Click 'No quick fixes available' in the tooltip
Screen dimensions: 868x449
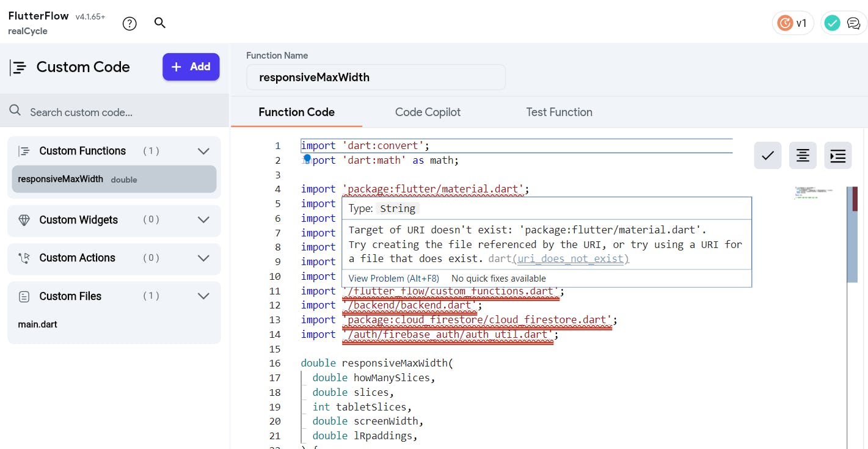tap(498, 278)
